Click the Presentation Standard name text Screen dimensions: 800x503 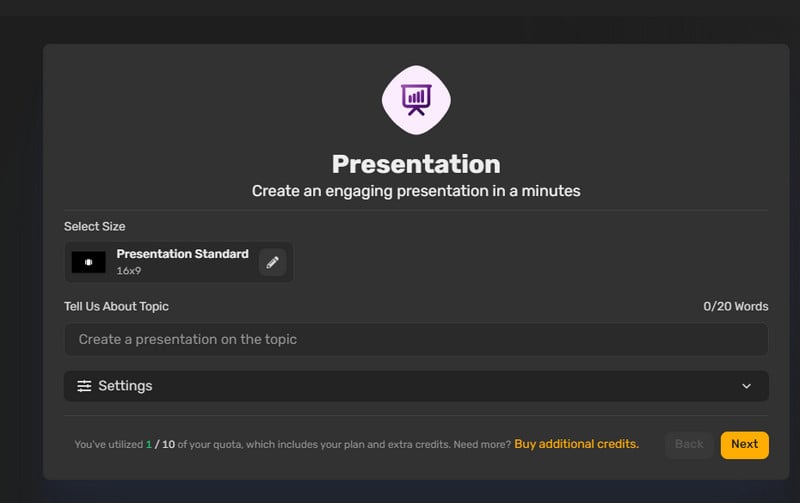(182, 254)
